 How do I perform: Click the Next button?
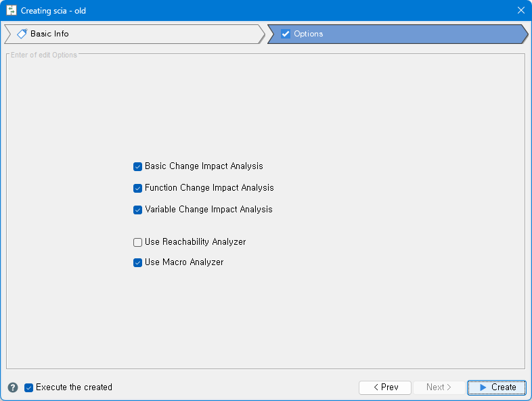tap(439, 387)
